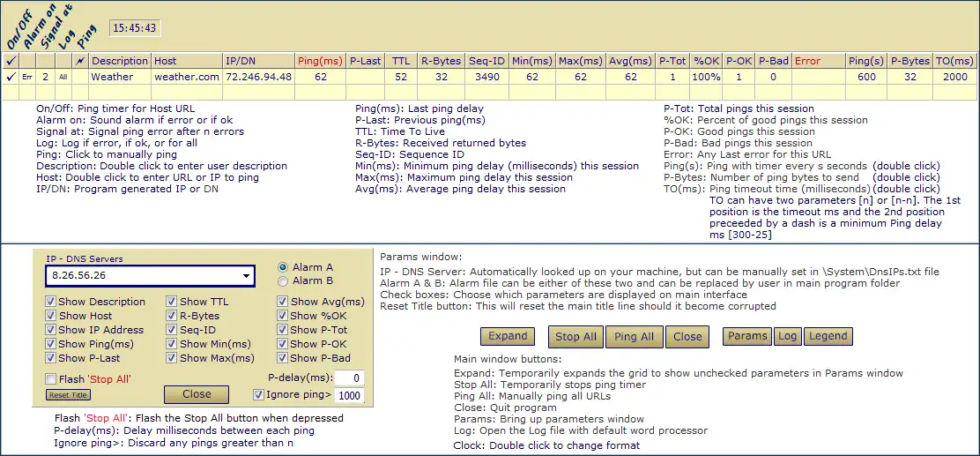Click the lightning Ping icon column header

79,62
